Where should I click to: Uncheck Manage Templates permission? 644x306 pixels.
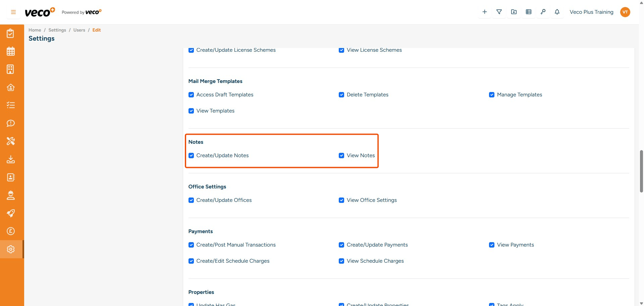point(492,94)
